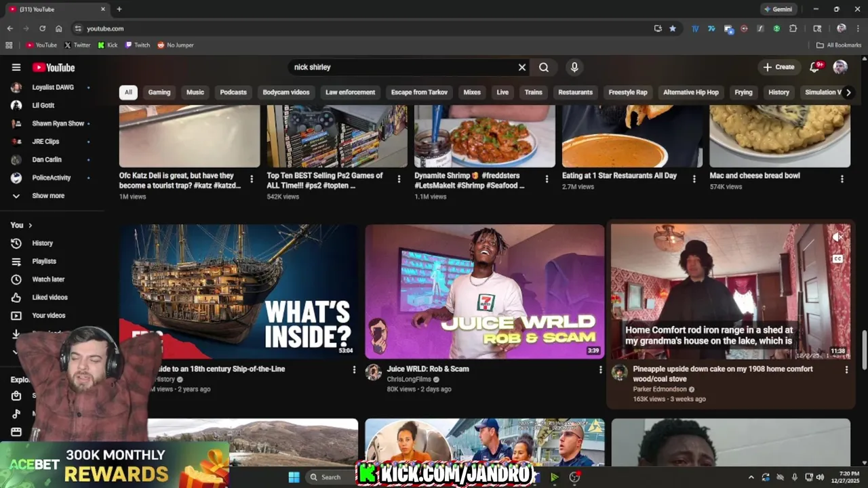Screen dimensions: 868x488
Task: Open Loyalist DAWG subscription
Action: click(52, 87)
